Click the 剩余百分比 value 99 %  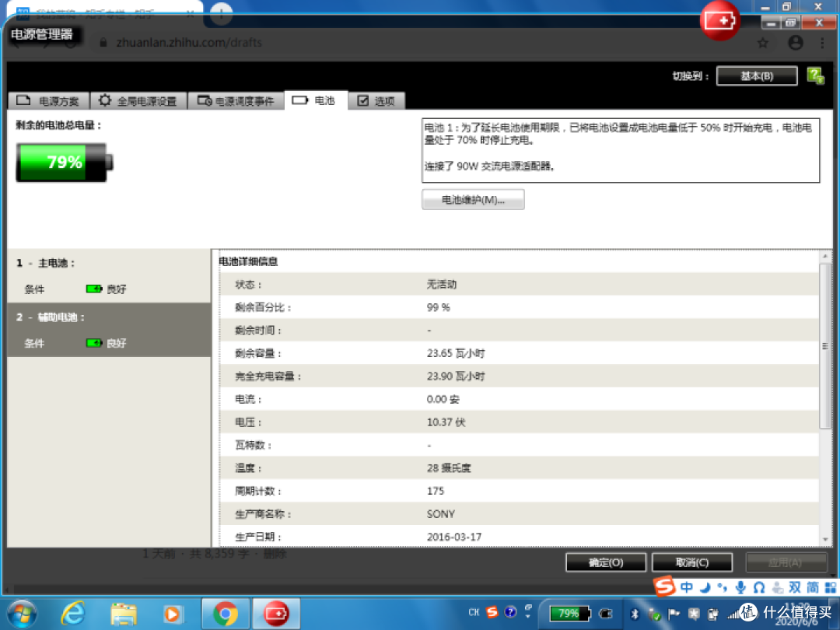point(438,307)
